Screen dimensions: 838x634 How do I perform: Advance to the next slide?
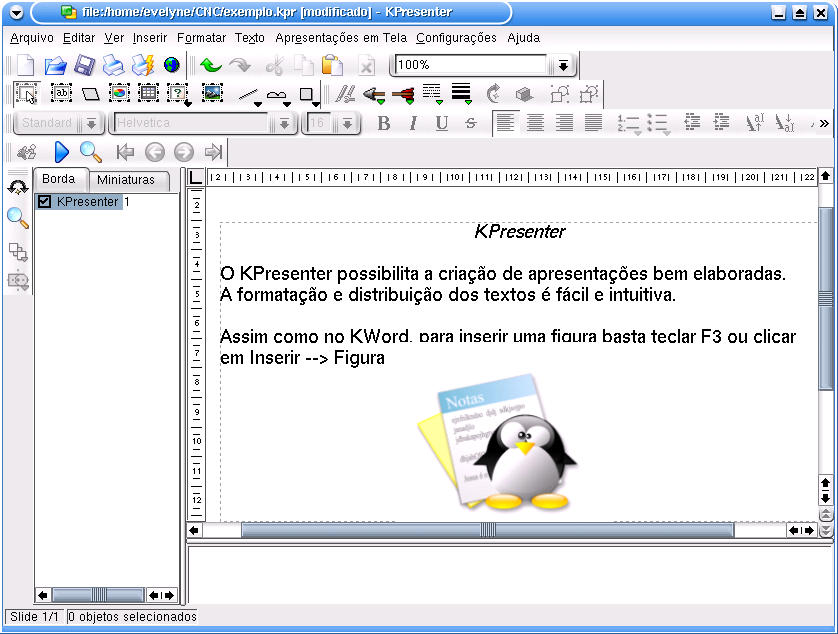tap(183, 152)
